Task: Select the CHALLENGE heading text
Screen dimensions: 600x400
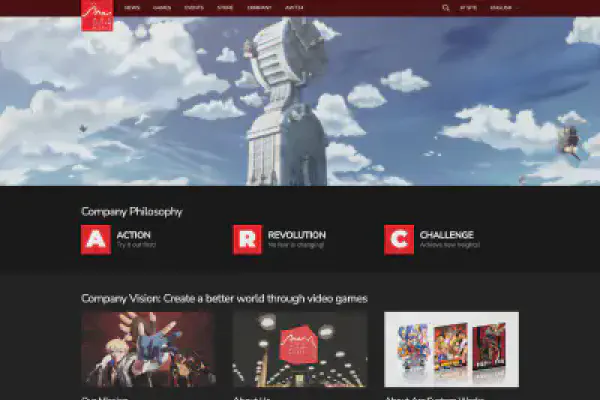Action: click(447, 235)
